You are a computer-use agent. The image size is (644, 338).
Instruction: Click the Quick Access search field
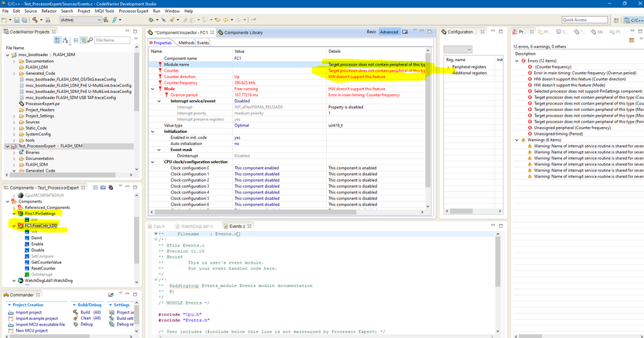pos(585,20)
